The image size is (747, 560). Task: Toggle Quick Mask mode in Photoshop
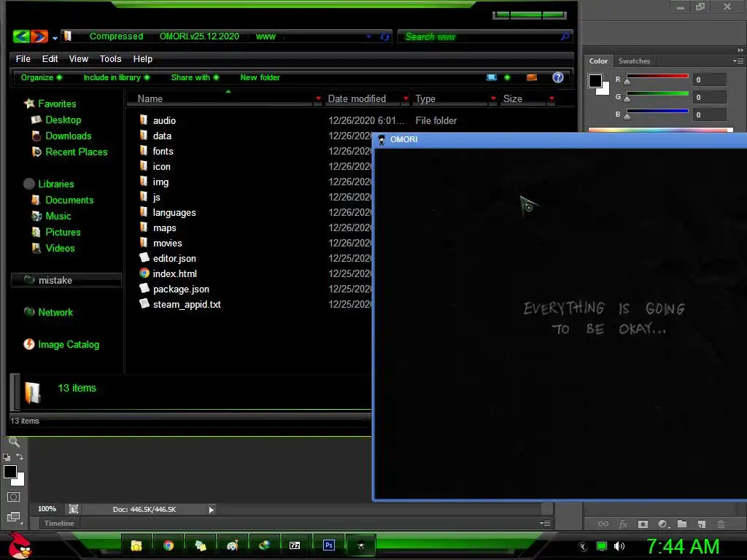point(13,497)
